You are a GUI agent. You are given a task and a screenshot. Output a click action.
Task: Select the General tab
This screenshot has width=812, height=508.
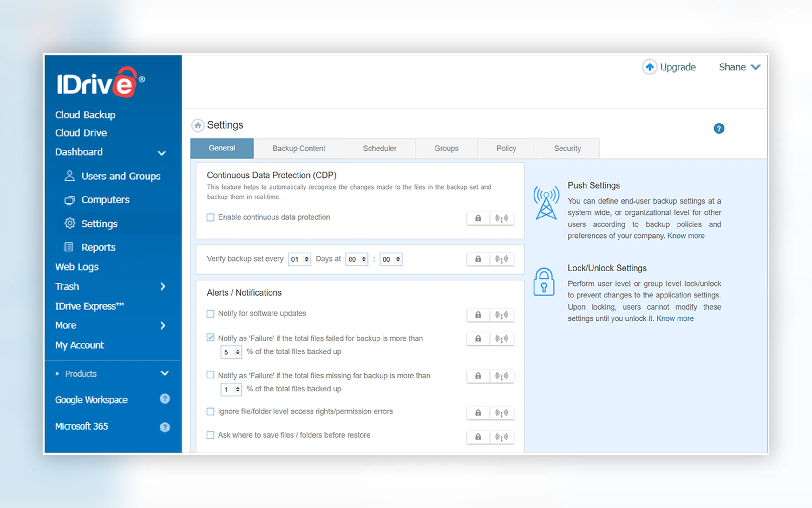tap(222, 148)
